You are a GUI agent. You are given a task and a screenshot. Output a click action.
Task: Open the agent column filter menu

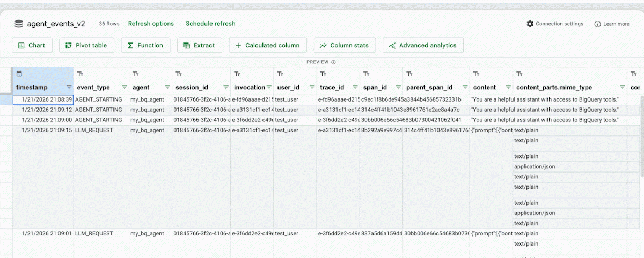pyautogui.click(x=167, y=87)
